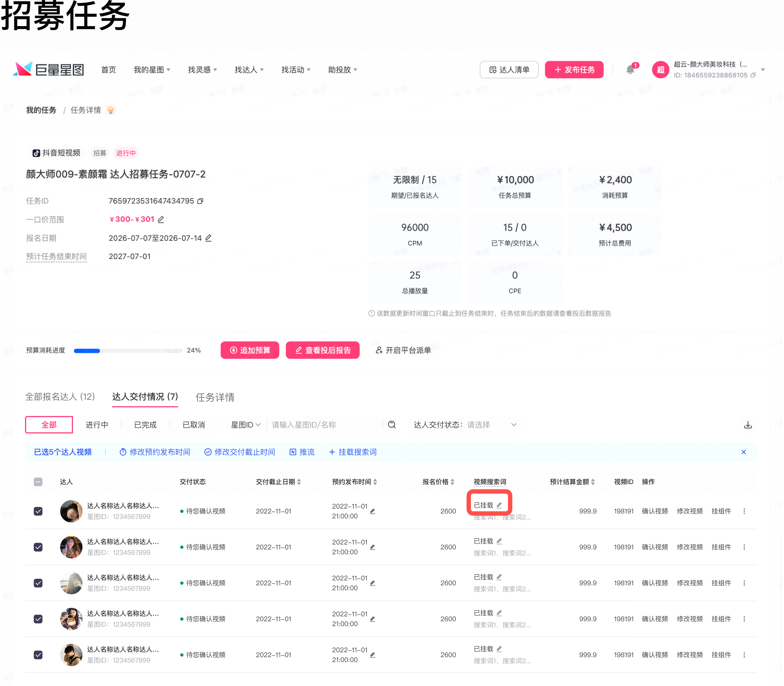Click the 巨量星图 logo
Image resolution: width=784 pixels, height=686 pixels.
48,70
